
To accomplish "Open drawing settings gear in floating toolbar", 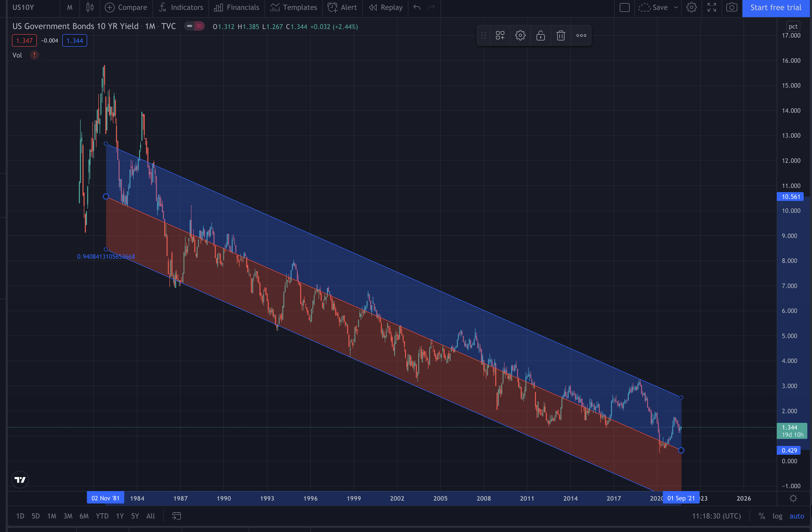I will (520, 36).
